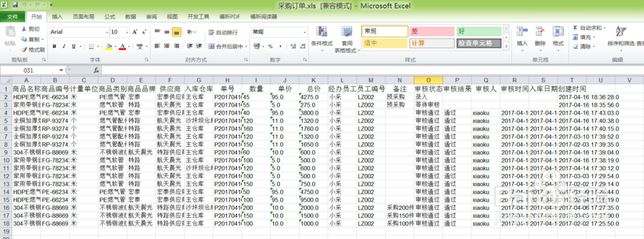Click the AutoSum (自动求和) sigma icon
644x239 pixels.
point(575,28)
